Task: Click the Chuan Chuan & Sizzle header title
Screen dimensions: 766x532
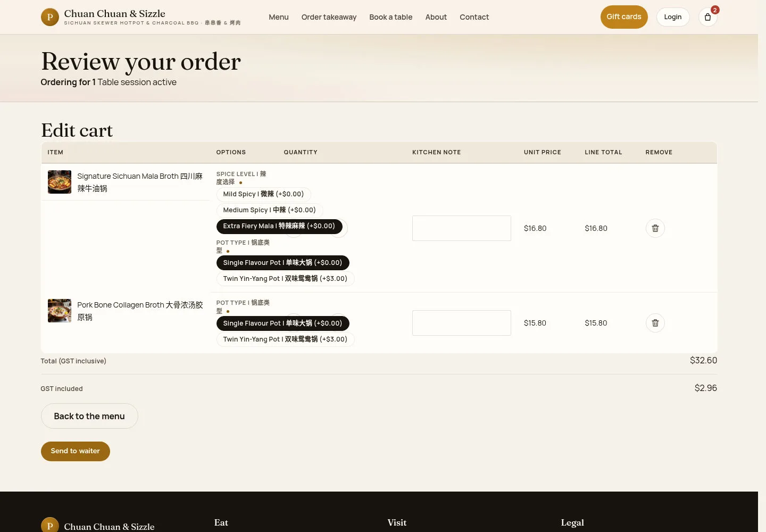Action: (115, 13)
